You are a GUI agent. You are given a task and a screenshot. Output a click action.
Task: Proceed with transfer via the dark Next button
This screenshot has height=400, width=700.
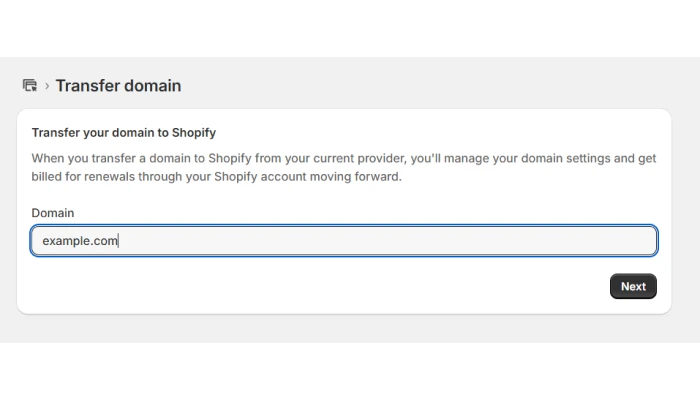click(633, 286)
